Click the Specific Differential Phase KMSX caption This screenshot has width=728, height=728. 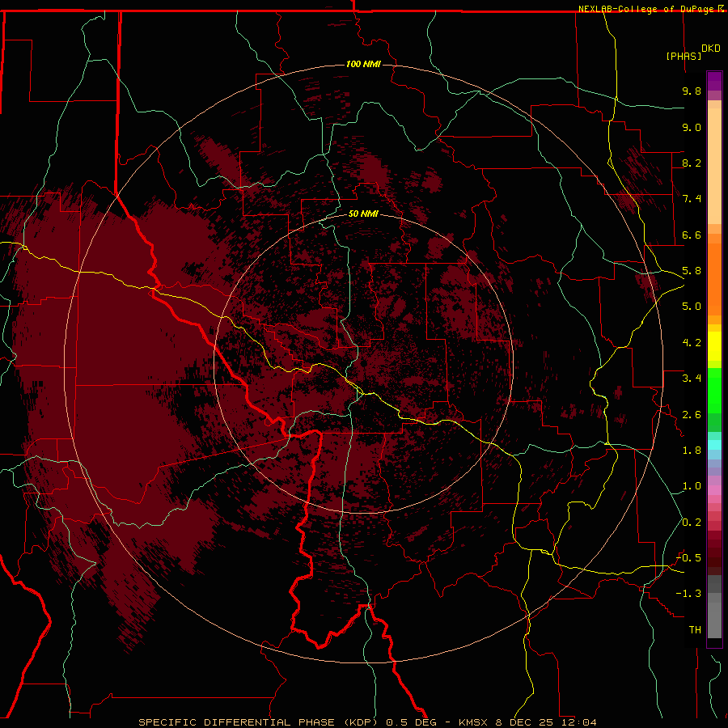click(x=368, y=722)
